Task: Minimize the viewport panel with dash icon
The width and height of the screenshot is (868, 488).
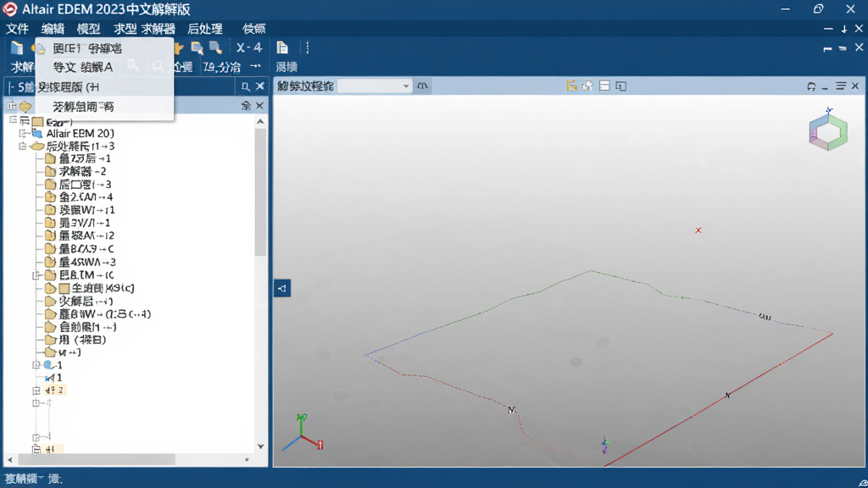Action: click(825, 87)
